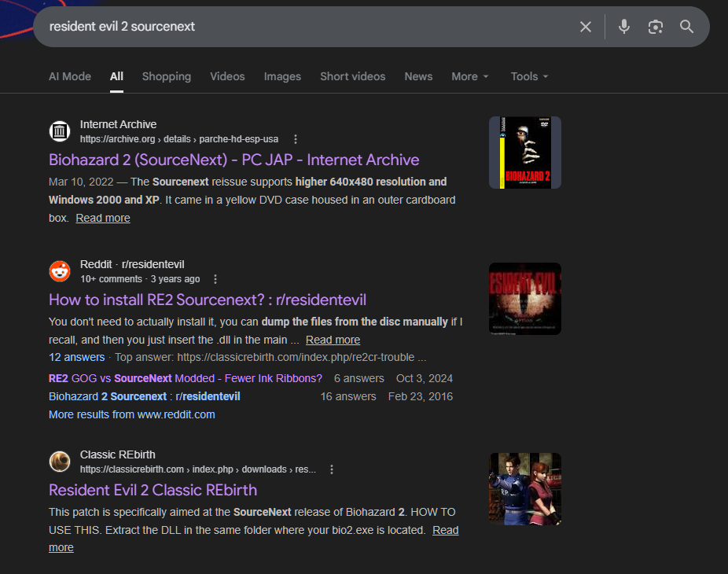Click the archive.org URL breadcrumb
This screenshot has width=728, height=574.
tap(179, 139)
